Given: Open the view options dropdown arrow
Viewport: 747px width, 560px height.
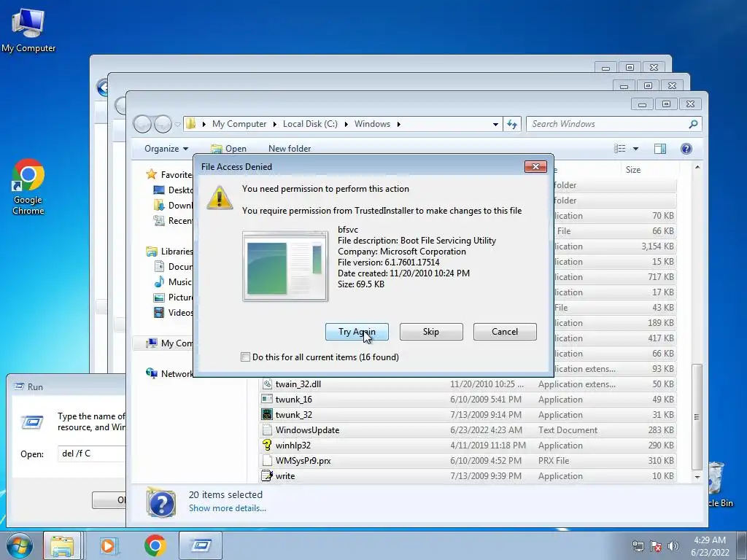Looking at the screenshot, I should click(x=635, y=149).
